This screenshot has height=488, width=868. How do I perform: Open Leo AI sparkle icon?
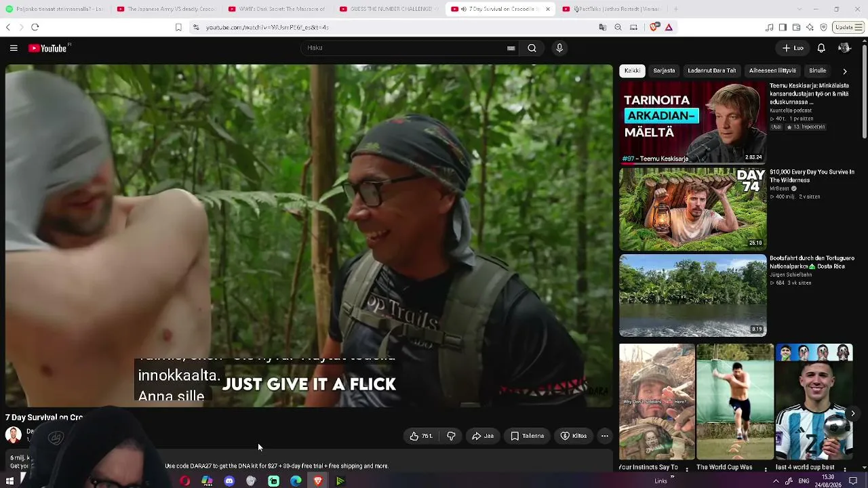(810, 27)
